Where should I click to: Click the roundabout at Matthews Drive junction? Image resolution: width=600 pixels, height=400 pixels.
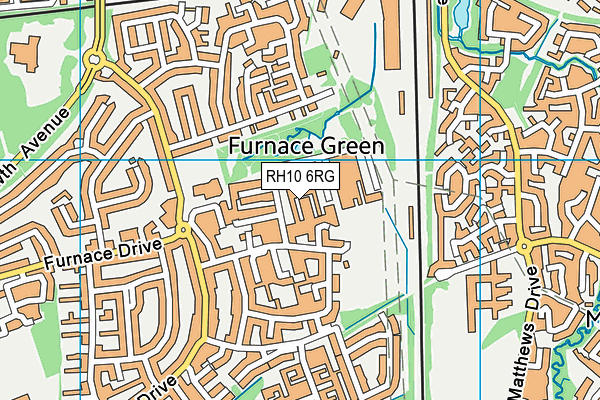click(524, 247)
